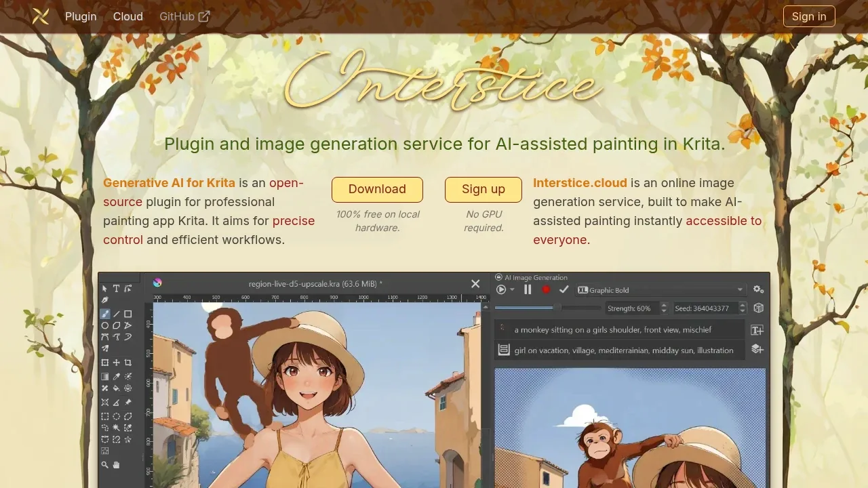Select the Edit Shapes tool

(127, 289)
